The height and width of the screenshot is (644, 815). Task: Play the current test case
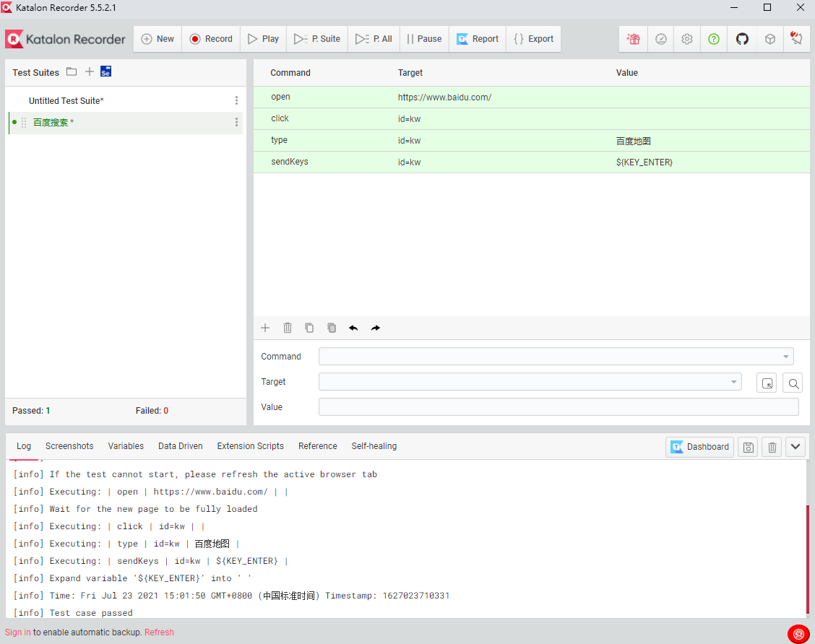pos(263,39)
